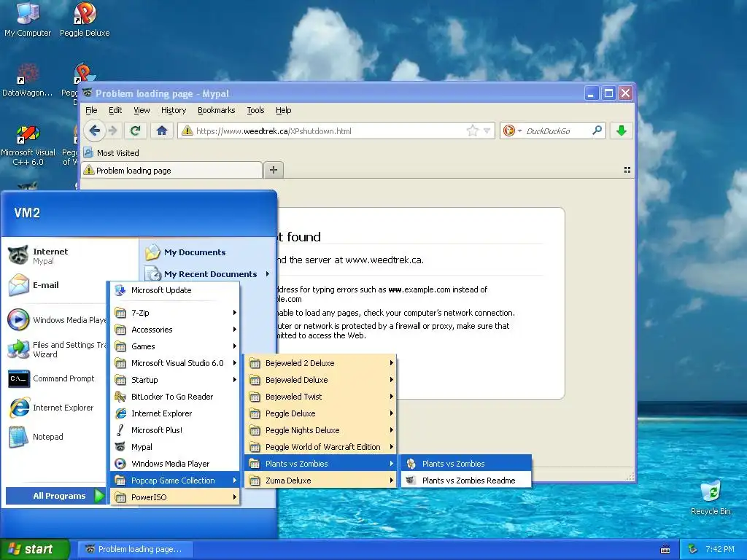Open the Tools menu
The image size is (747, 560).
point(255,111)
